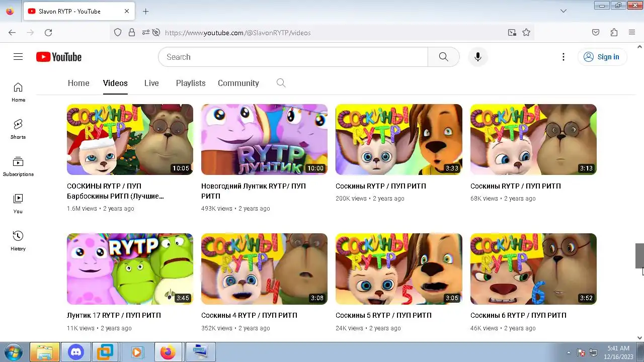
Task: Switch to the Live tab
Action: 151,83
